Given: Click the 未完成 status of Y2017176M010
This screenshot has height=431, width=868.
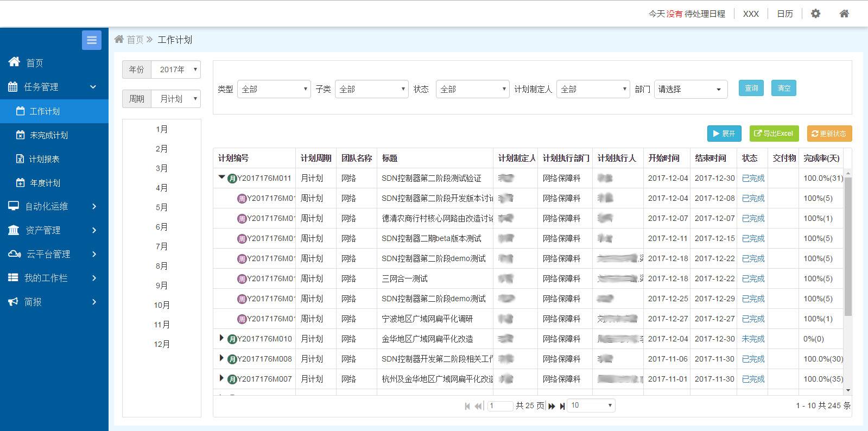Looking at the screenshot, I should click(x=753, y=339).
